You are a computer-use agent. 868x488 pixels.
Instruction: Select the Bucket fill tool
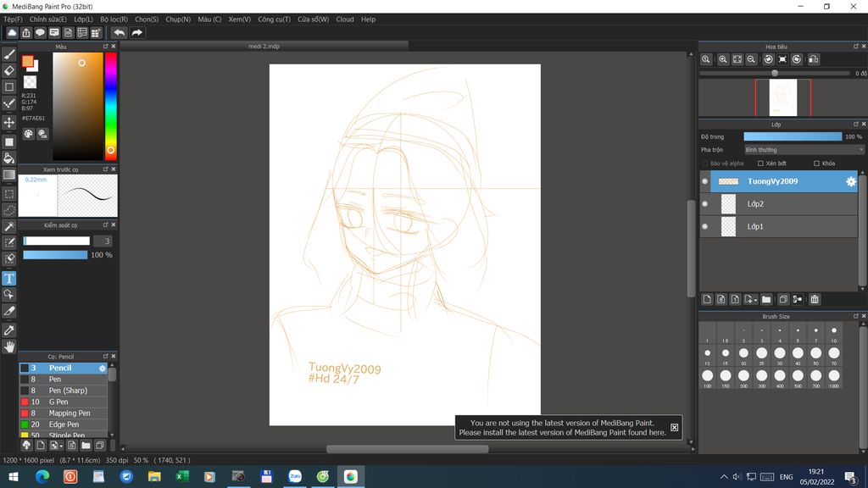click(x=8, y=158)
